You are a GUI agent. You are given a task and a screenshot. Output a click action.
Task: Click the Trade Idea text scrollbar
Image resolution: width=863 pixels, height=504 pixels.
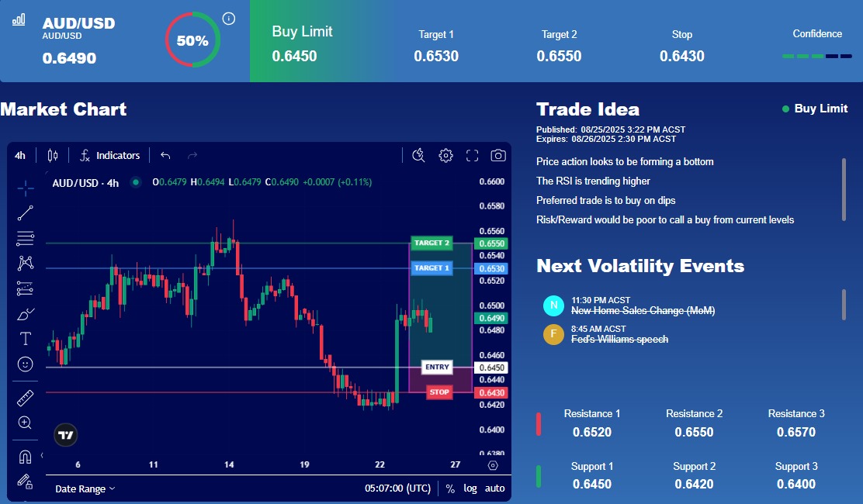point(844,189)
